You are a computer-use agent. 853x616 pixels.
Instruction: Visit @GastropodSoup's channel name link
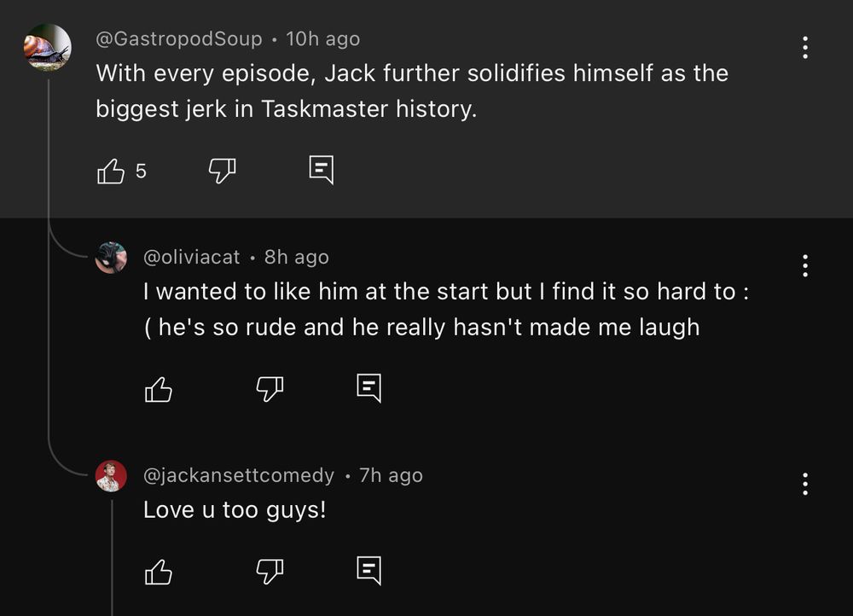(179, 38)
